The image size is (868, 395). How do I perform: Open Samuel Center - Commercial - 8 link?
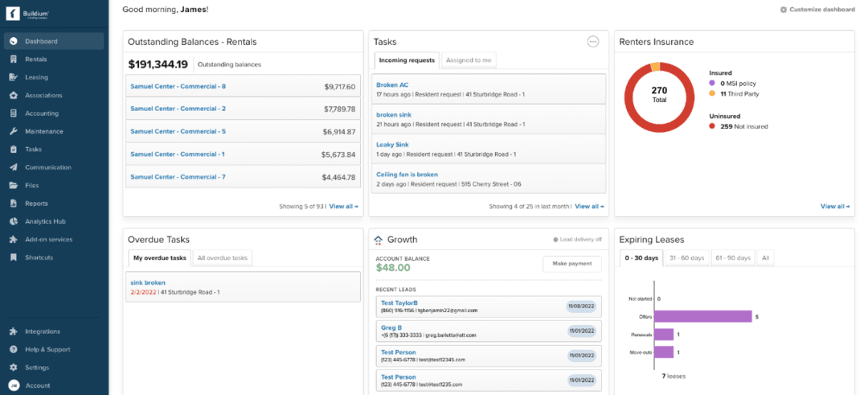178,86
